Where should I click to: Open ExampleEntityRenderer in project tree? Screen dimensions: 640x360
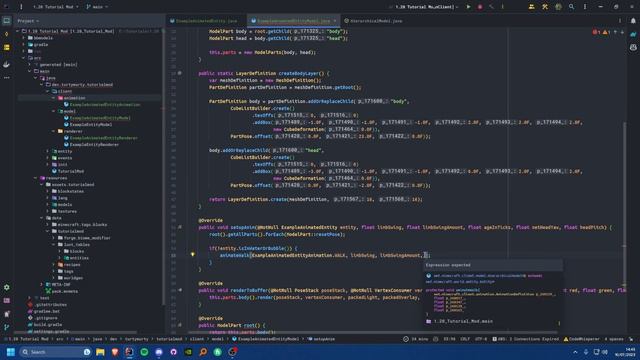[94, 144]
